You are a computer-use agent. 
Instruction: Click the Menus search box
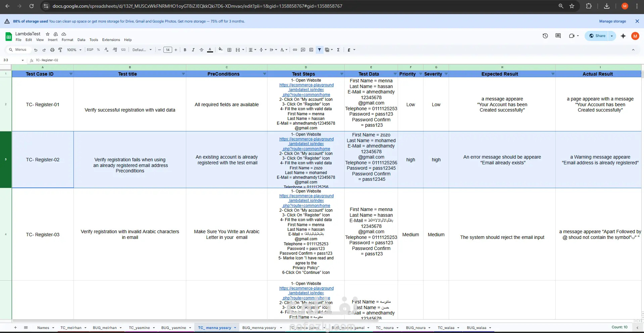pos(18,50)
